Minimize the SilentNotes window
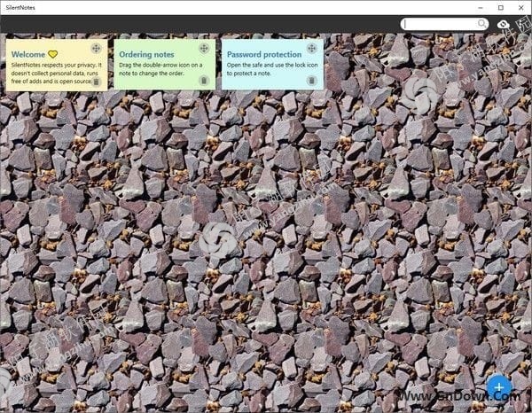 coord(451,6)
